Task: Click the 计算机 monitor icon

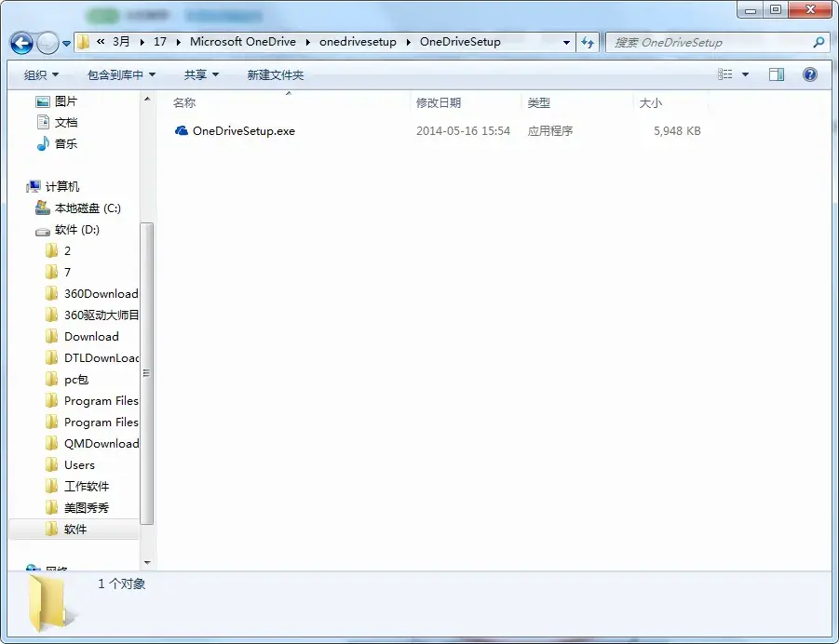Action: (34, 187)
